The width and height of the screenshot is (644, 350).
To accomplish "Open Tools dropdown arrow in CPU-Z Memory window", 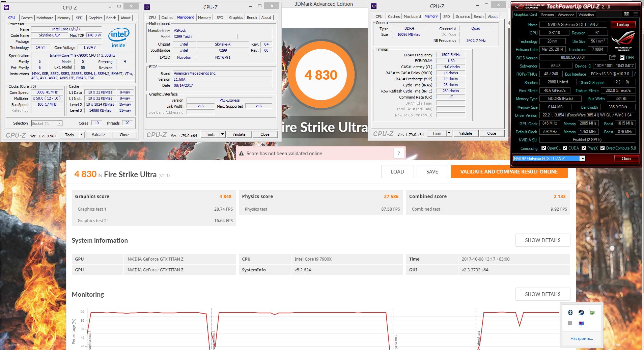I will pos(449,133).
